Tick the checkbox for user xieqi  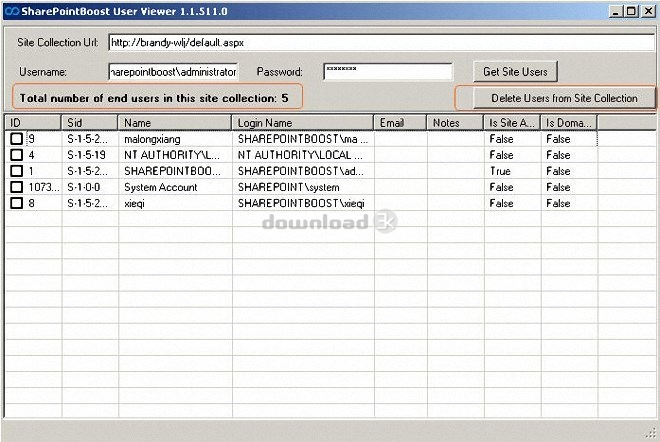coord(16,203)
